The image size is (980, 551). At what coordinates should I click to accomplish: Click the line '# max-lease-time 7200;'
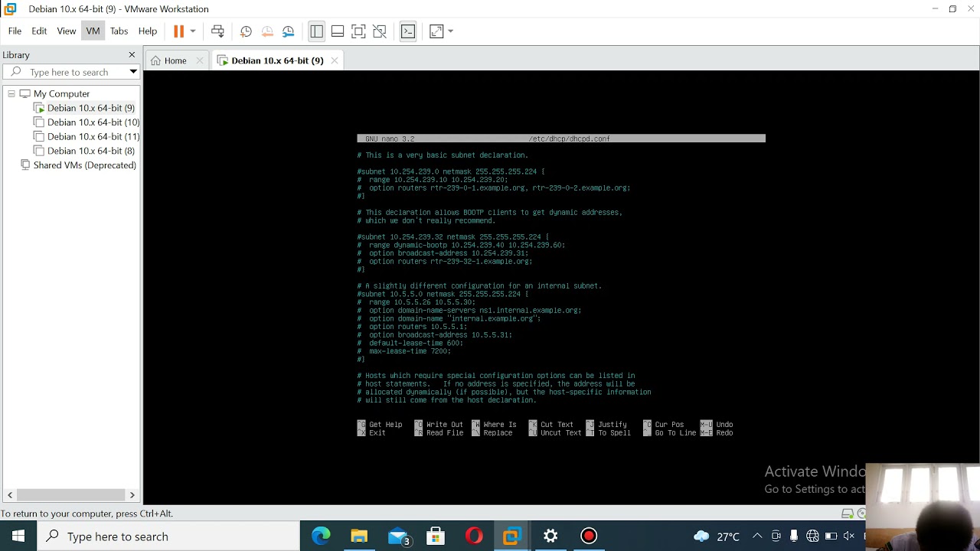coord(403,351)
